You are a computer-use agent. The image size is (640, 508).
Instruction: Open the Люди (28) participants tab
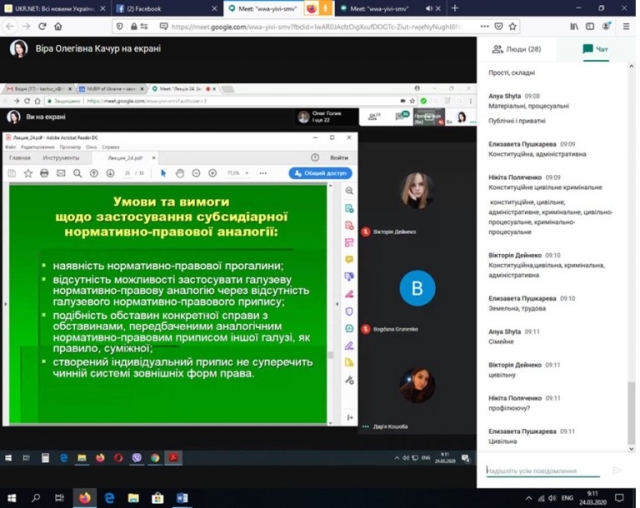point(517,49)
